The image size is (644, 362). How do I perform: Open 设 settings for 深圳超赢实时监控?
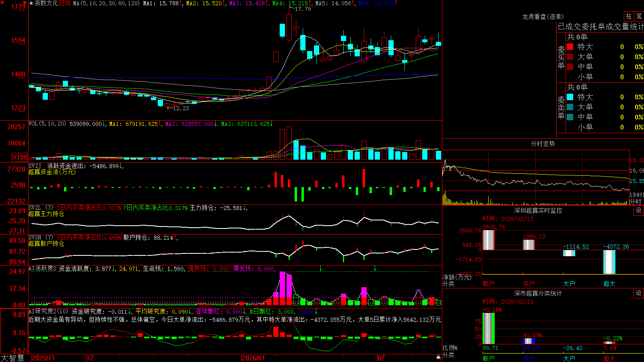coord(639,210)
